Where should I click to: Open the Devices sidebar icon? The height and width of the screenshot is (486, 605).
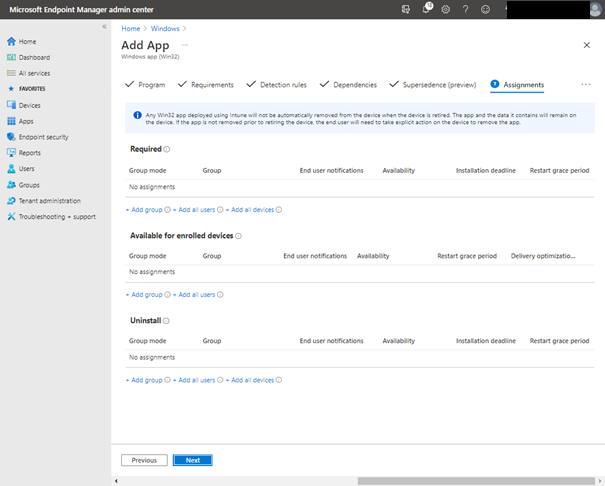pos(11,105)
